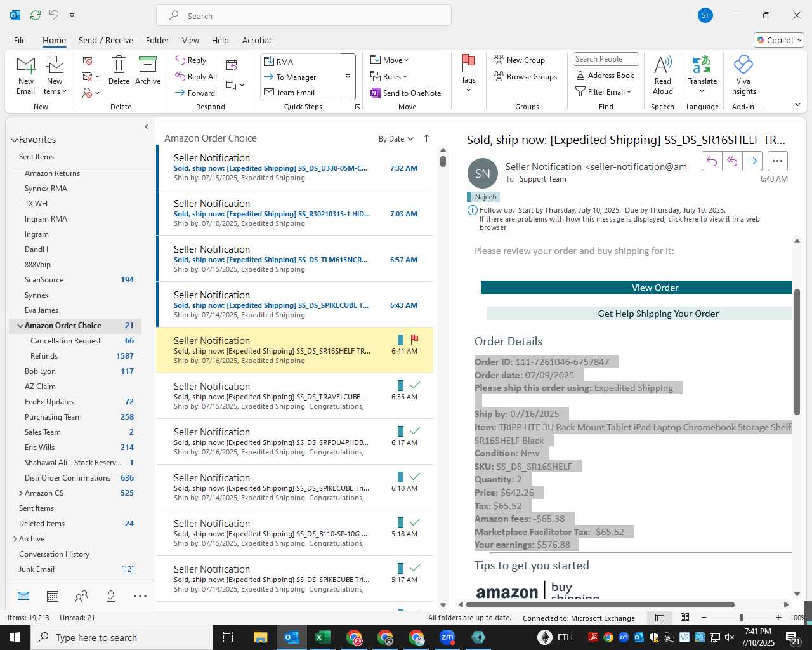This screenshot has height=650, width=812.
Task: Open People view in navigation bar
Action: 82,596
